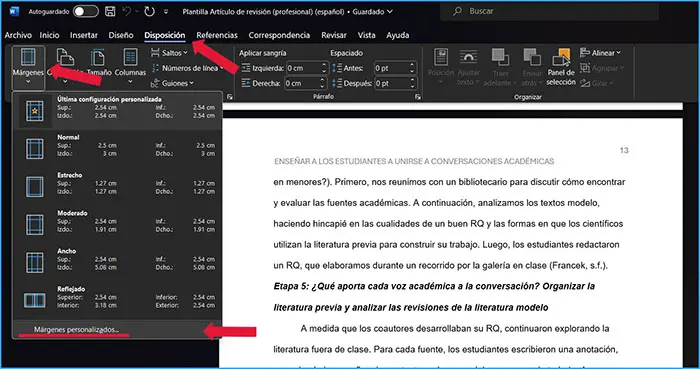Toggle the Autoguardado switch
The height and width of the screenshot is (369, 700).
(x=86, y=12)
